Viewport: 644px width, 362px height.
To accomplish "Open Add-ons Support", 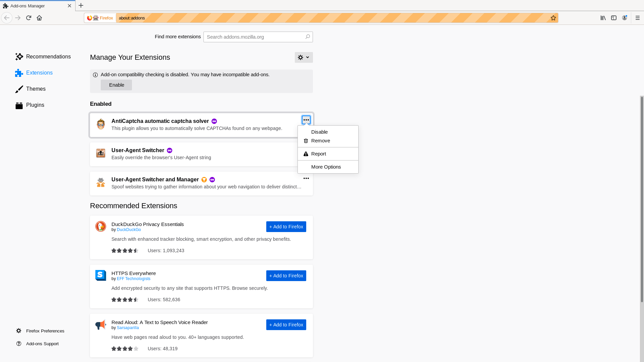I will pos(38,344).
